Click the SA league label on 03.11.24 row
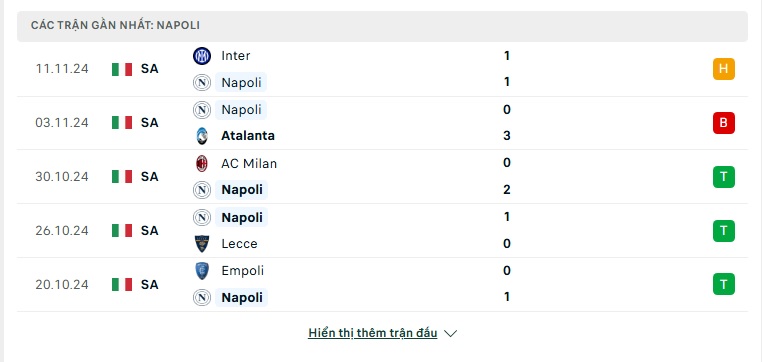The width and height of the screenshot is (765, 362). click(150, 123)
